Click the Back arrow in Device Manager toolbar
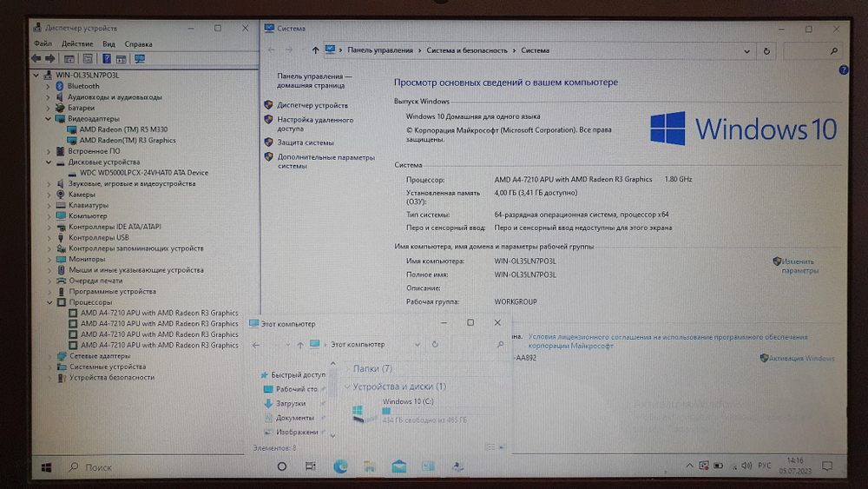Viewport: 868px width, 489px height. tap(36, 59)
